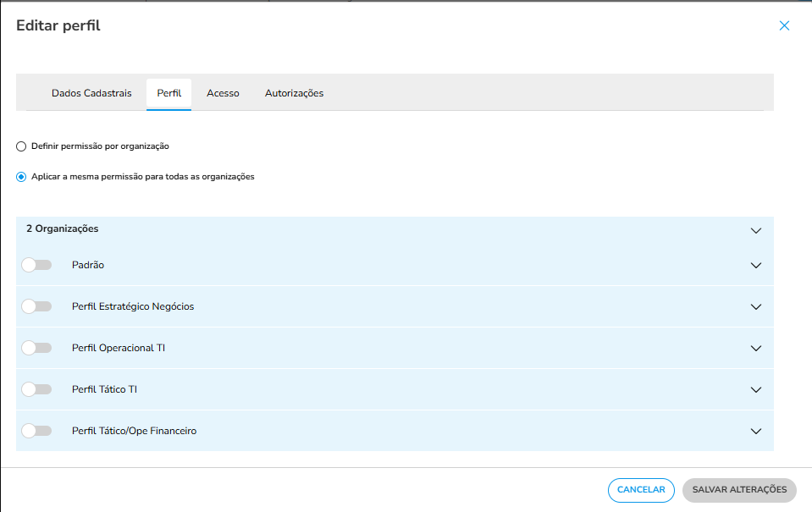Click 'Perfil Tático TI' label text
Screen dimensions: 812x512
105,389
